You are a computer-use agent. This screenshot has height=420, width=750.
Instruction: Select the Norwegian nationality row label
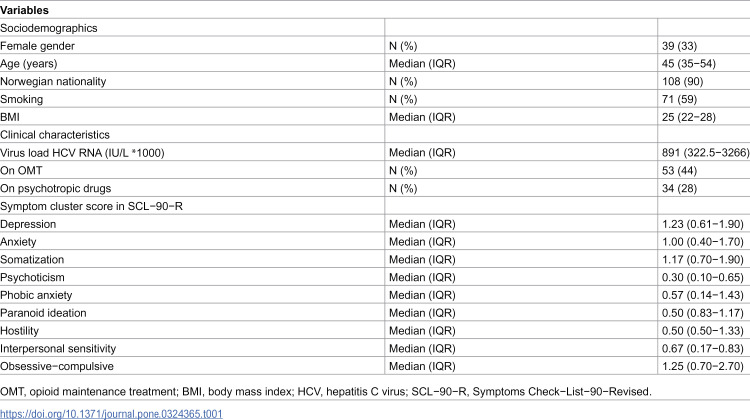(53, 81)
